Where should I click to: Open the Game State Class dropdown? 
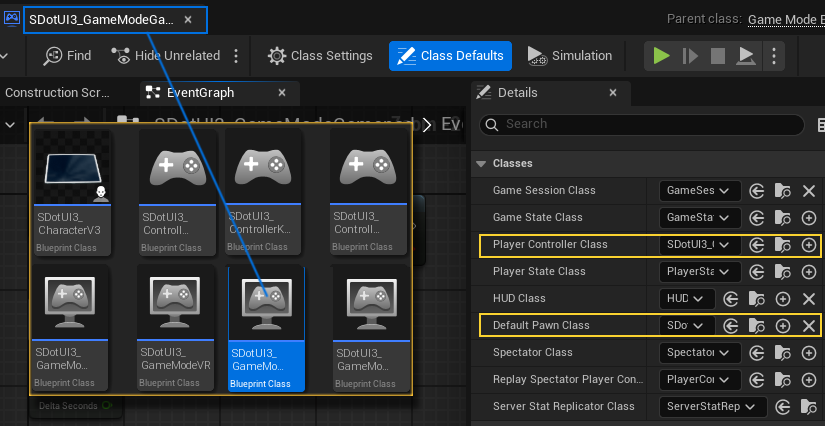point(699,217)
